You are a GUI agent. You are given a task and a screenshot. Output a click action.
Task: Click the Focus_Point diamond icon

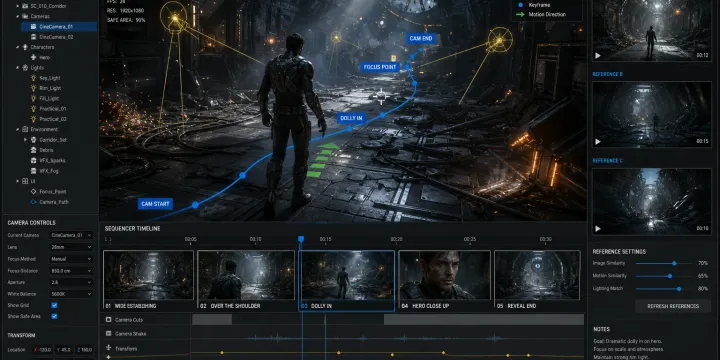(x=34, y=191)
